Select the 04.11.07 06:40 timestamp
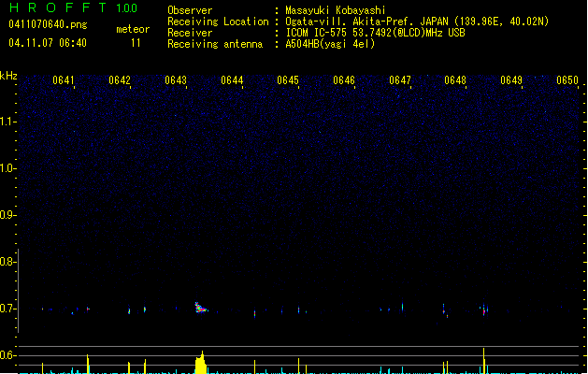588x374 pixels. [47, 43]
